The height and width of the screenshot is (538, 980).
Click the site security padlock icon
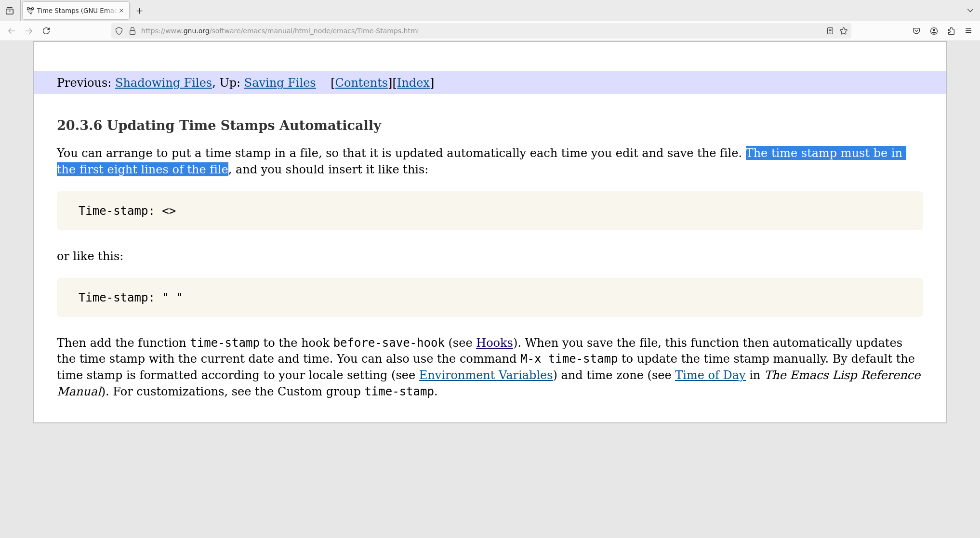[x=132, y=31]
